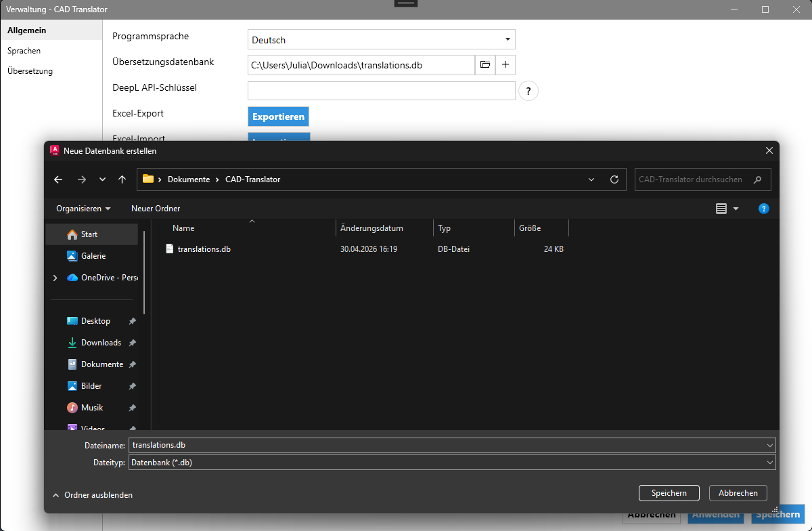Screen dimensions: 812x531
Task: Select the Allgemein tab in Verwaltung
Action: point(51,30)
